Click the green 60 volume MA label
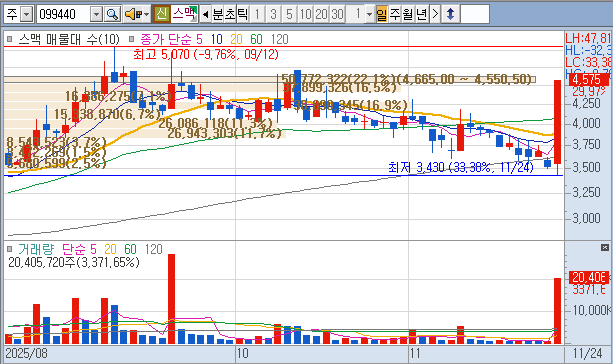The width and height of the screenshot is (613, 364). (x=130, y=249)
